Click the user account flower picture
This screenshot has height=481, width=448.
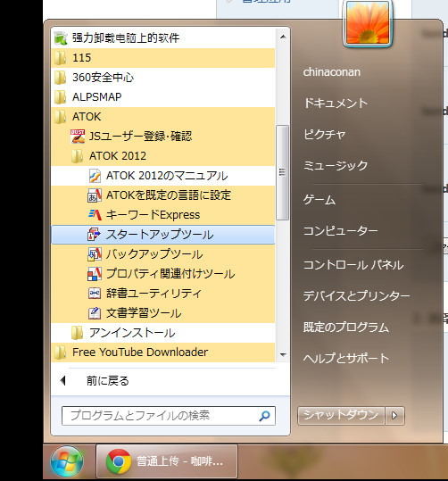coord(368,22)
